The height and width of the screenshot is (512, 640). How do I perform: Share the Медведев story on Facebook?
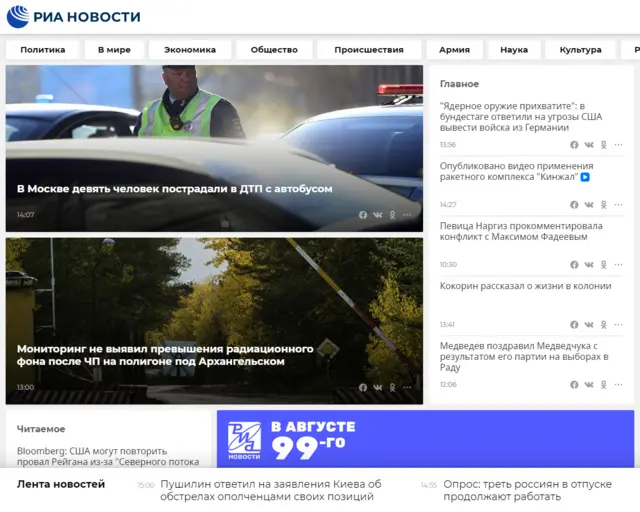click(574, 385)
